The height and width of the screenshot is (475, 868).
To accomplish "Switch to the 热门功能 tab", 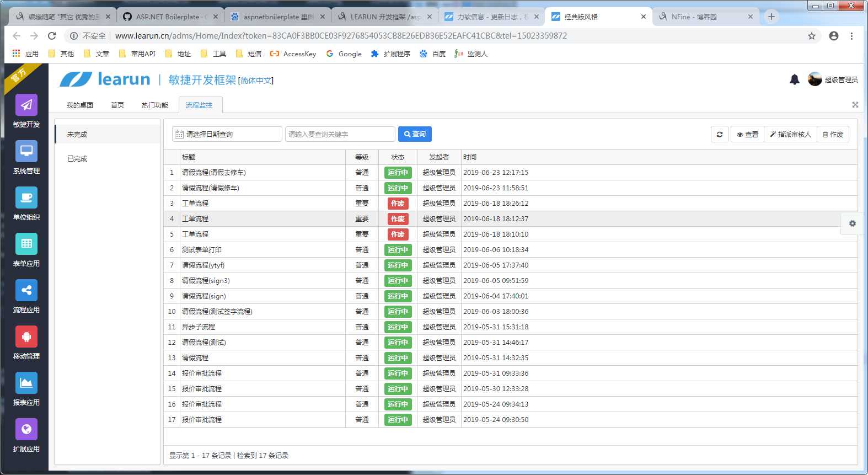I will (155, 105).
